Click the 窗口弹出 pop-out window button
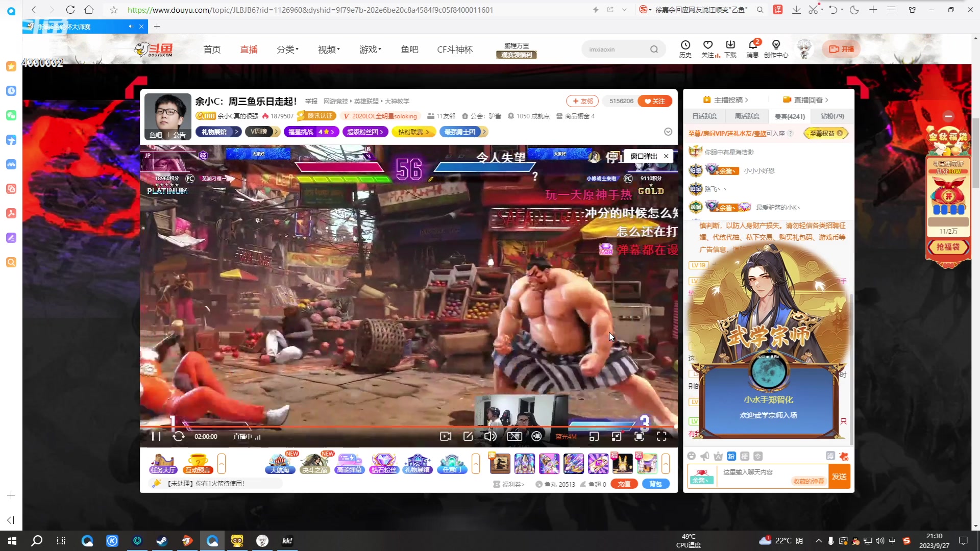 644,156
